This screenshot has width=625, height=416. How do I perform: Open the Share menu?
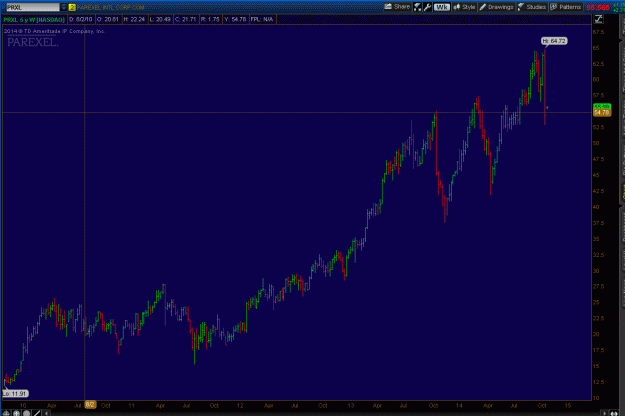pyautogui.click(x=397, y=7)
